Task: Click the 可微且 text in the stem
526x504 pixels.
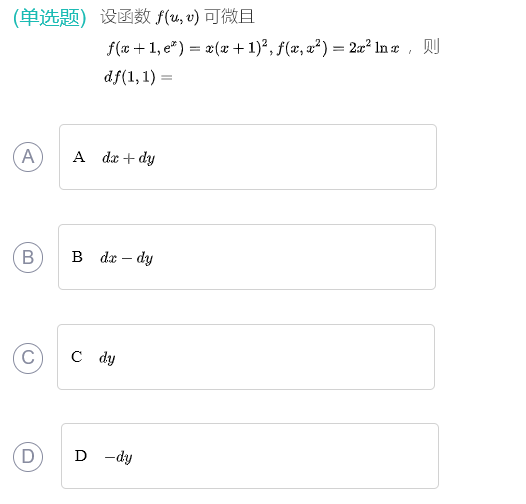Action: (229, 17)
